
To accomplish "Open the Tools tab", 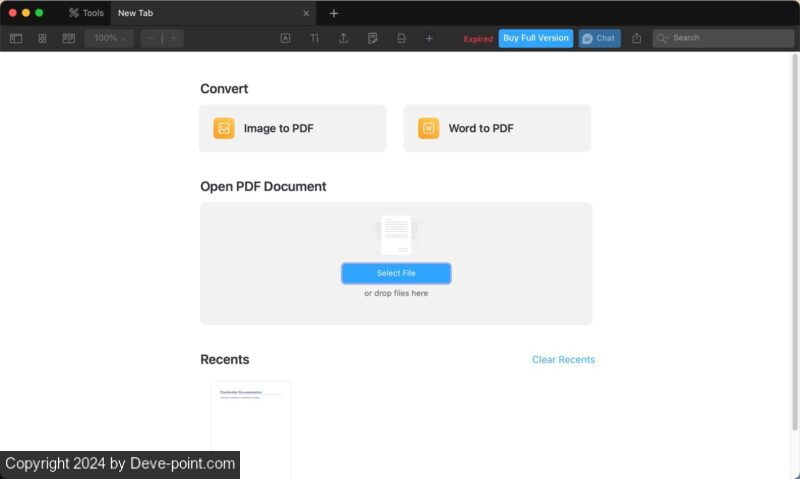I will 86,13.
